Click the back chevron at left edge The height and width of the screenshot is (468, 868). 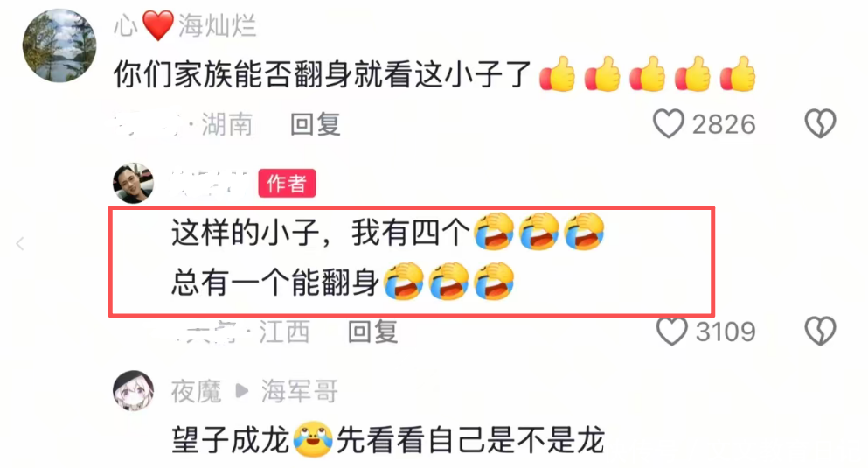[x=20, y=244]
